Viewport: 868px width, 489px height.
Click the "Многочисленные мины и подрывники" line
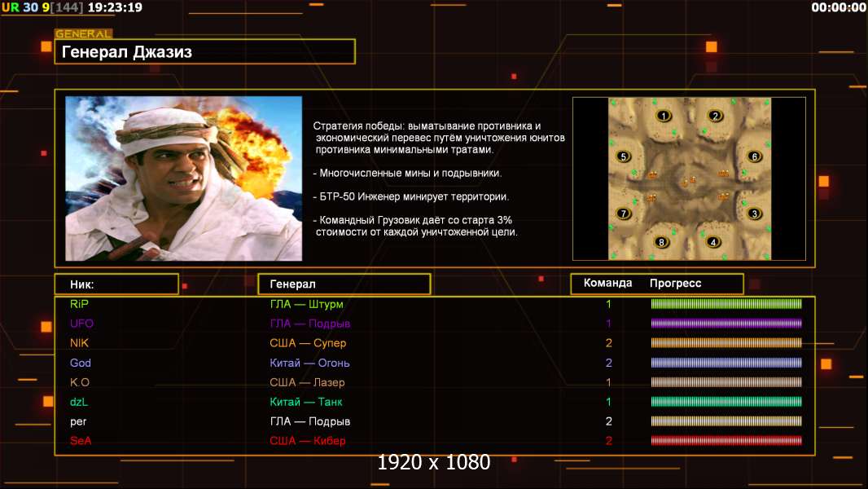[x=407, y=173]
